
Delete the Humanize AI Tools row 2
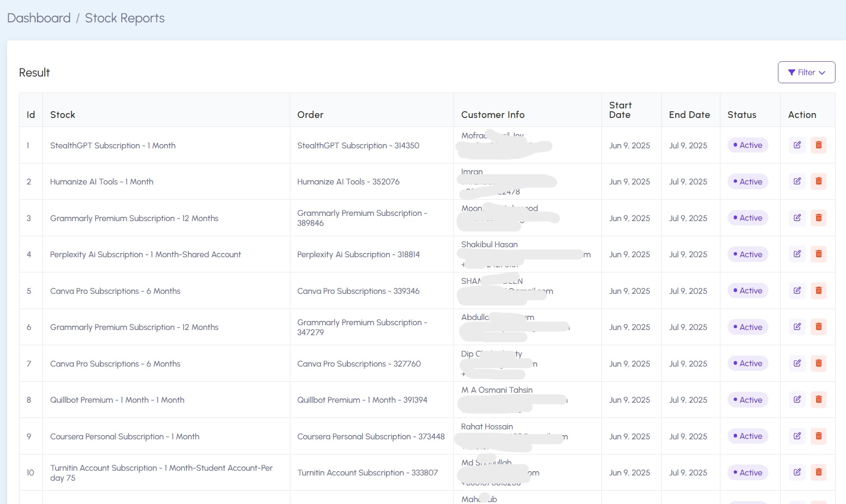click(x=819, y=181)
